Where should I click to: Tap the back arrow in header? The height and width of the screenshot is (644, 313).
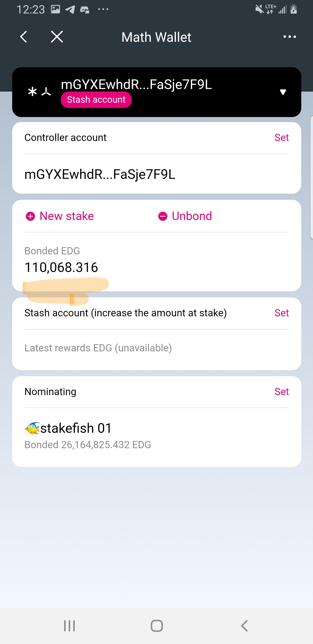coord(24,37)
